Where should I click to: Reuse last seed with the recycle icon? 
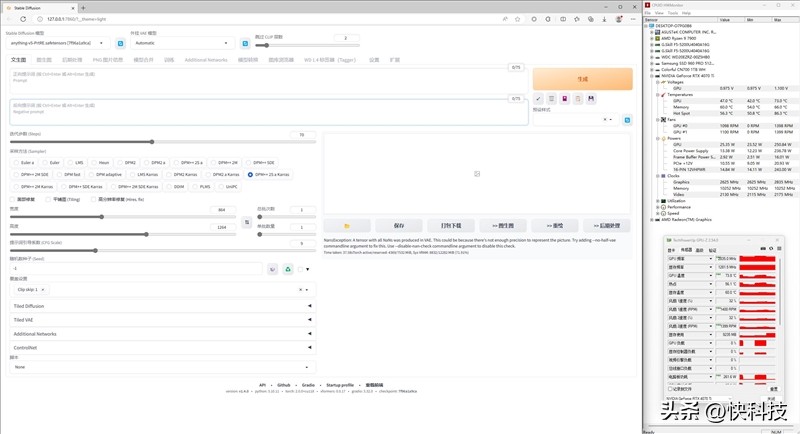[x=287, y=268]
